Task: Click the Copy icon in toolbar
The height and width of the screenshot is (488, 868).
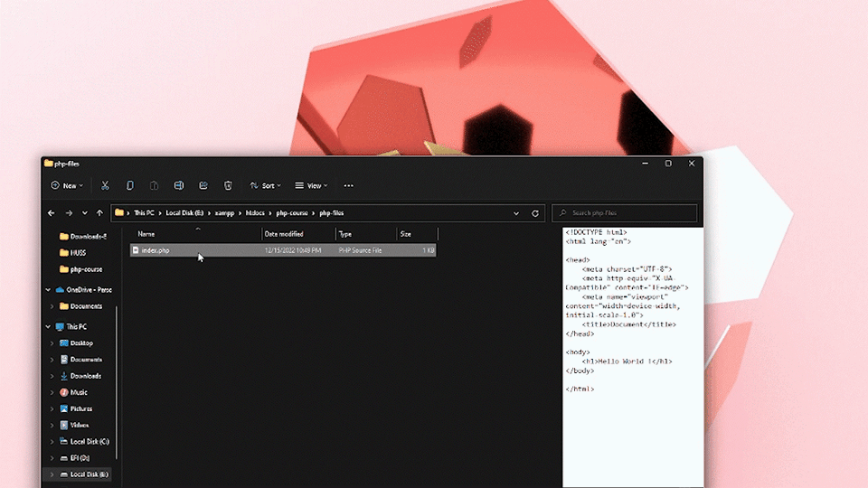Action: [x=129, y=185]
